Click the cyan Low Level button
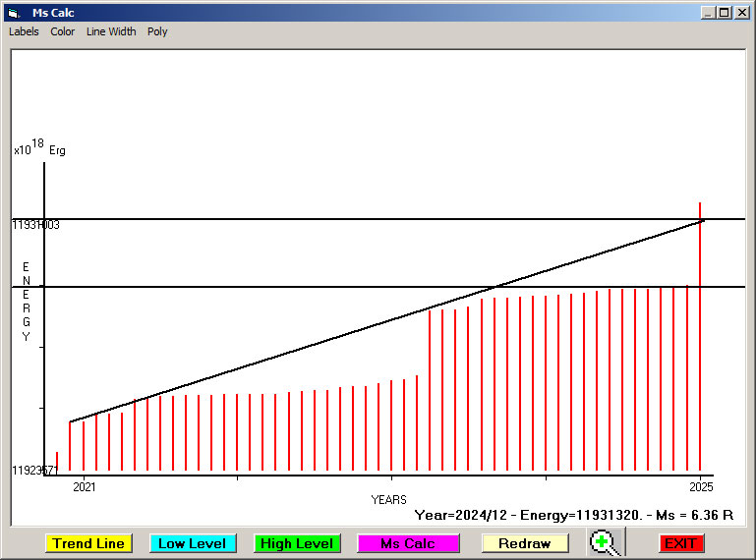This screenshot has height=560, width=756. click(193, 543)
